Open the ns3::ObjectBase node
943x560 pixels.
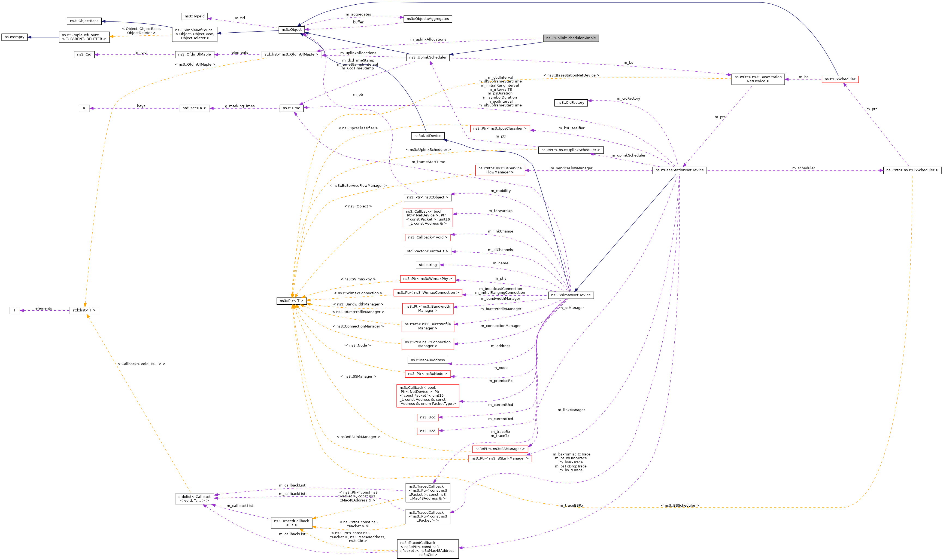pyautogui.click(x=84, y=21)
